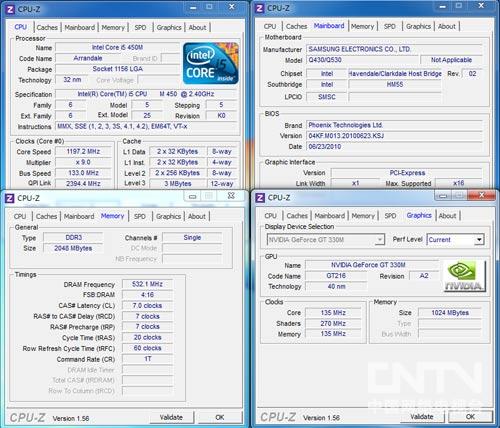Switch to Memory tab in the Mainboard window
The height and width of the screenshot is (428, 500).
coord(362,26)
